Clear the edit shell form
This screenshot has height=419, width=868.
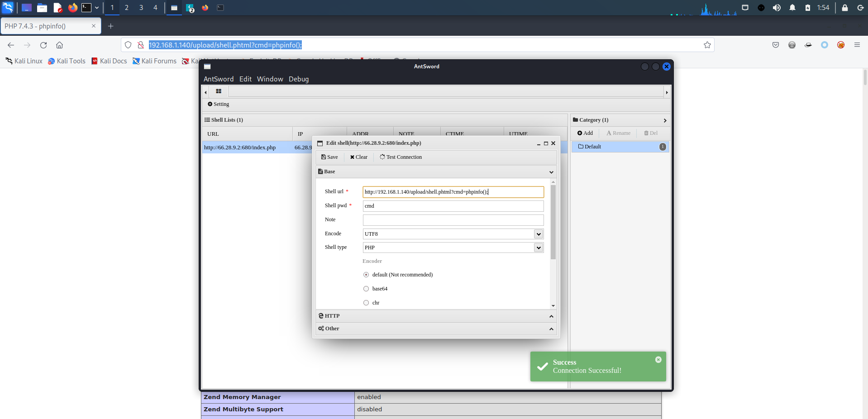(359, 157)
